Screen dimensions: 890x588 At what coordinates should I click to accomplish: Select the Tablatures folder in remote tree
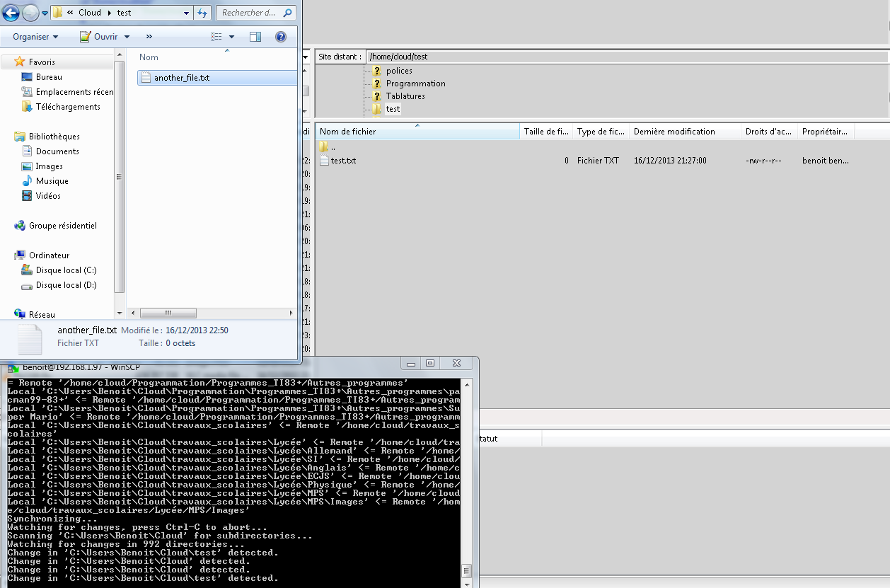click(405, 96)
